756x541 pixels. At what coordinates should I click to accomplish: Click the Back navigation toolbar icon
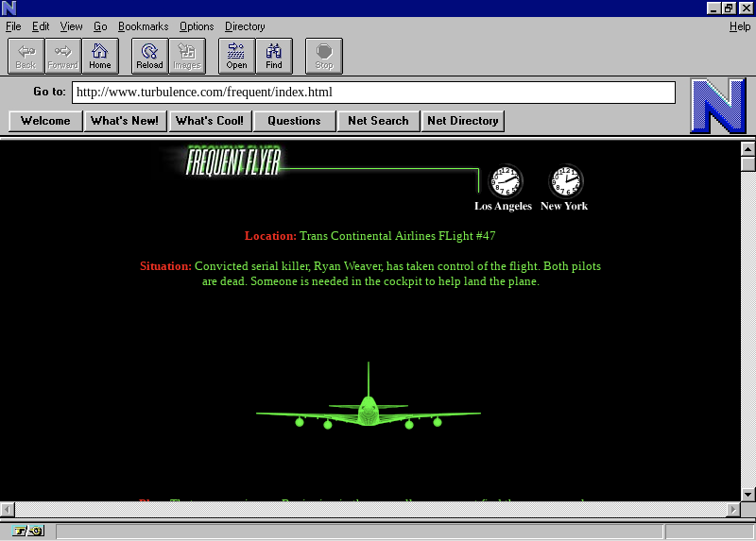coord(26,56)
